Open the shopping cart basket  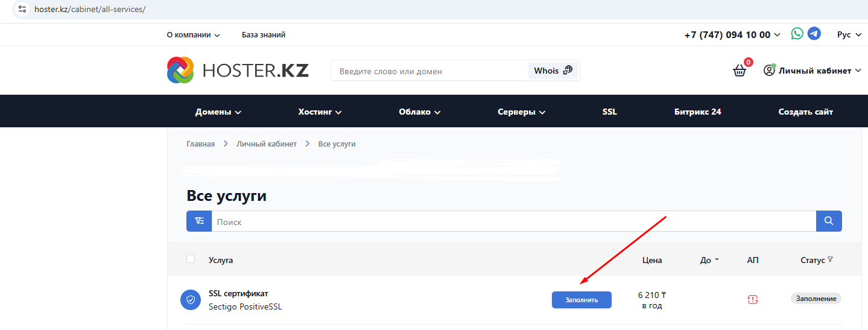point(740,71)
